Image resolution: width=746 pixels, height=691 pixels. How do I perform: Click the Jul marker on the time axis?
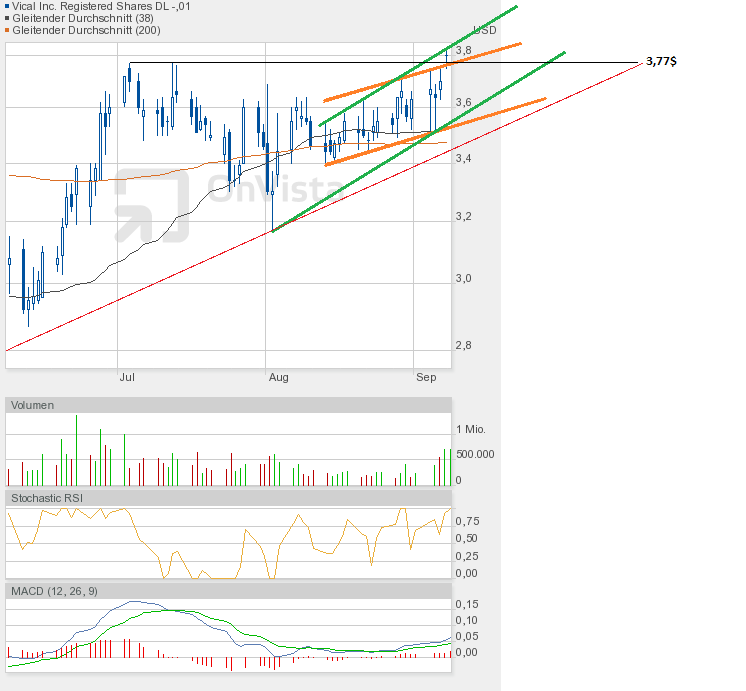click(x=127, y=378)
